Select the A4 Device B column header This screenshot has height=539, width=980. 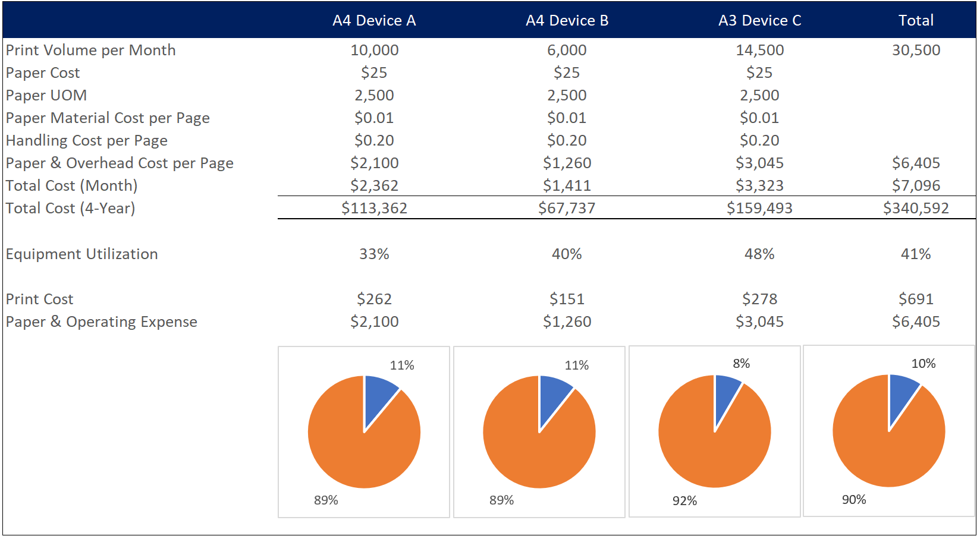pos(567,20)
